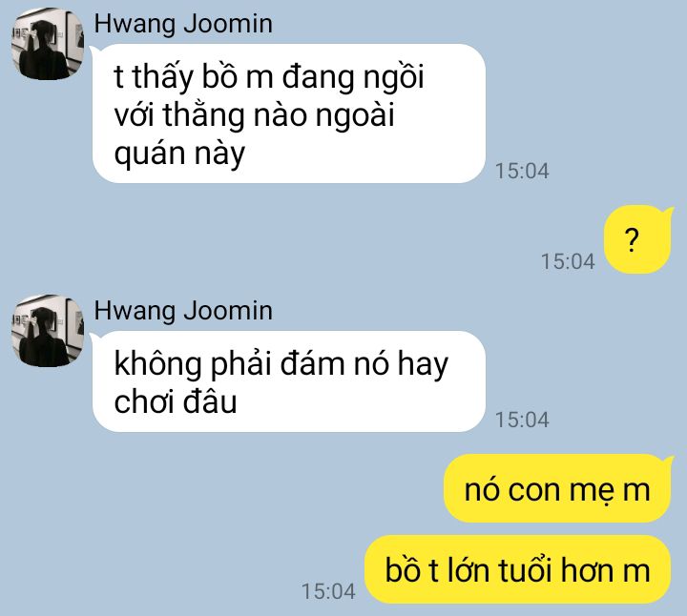Click the 15:04 timestamp beside the last yellow bubble
This screenshot has width=687, height=616.
point(328,591)
